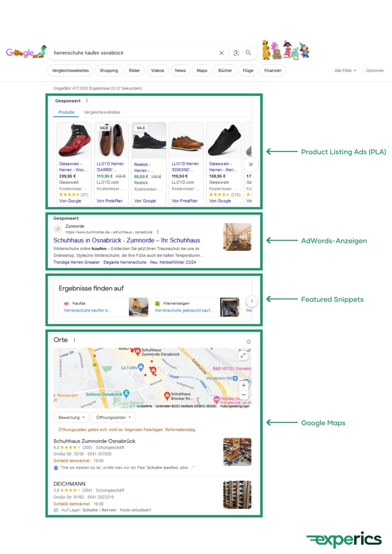Open Elegante Herrenschuhe sitelink

(125, 262)
